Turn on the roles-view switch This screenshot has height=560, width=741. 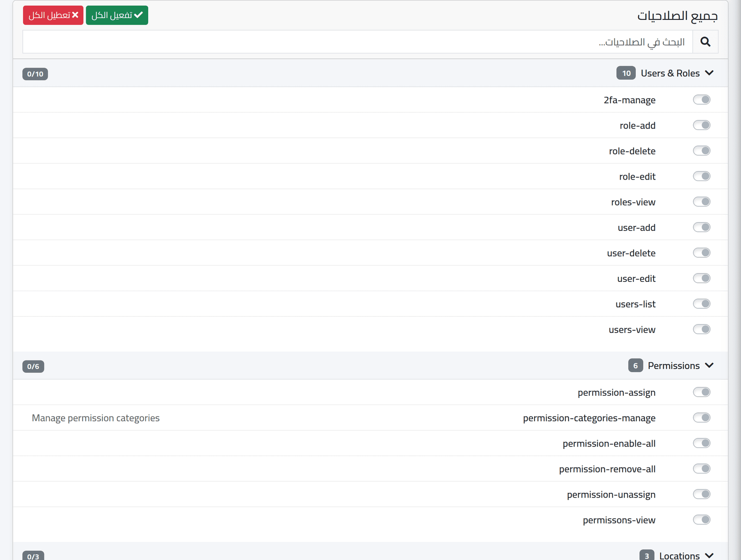click(x=702, y=201)
